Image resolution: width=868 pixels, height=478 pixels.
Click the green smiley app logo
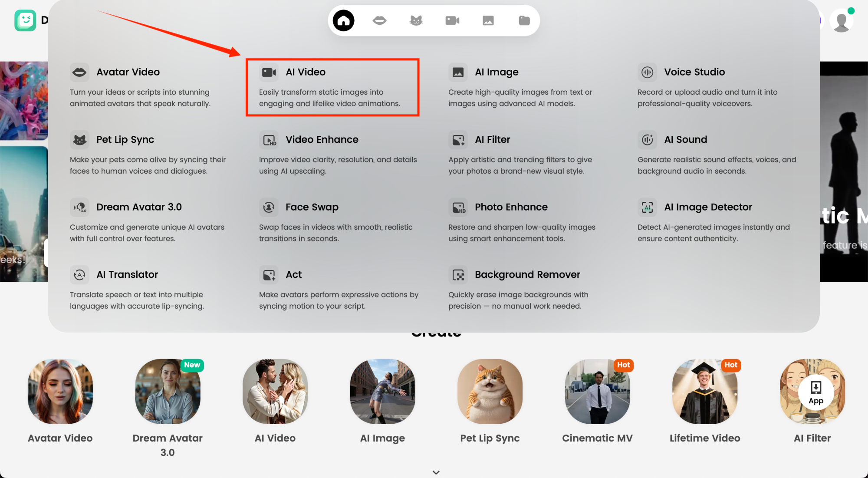(x=25, y=20)
